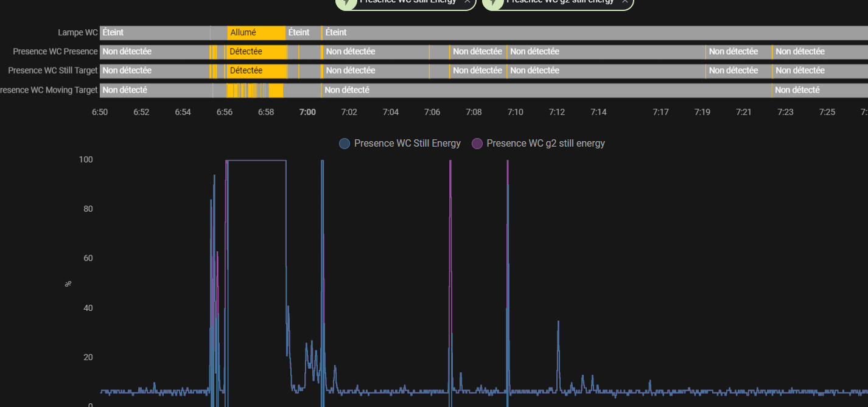Click the 7:14 time axis label
The image size is (868, 407).
point(598,112)
